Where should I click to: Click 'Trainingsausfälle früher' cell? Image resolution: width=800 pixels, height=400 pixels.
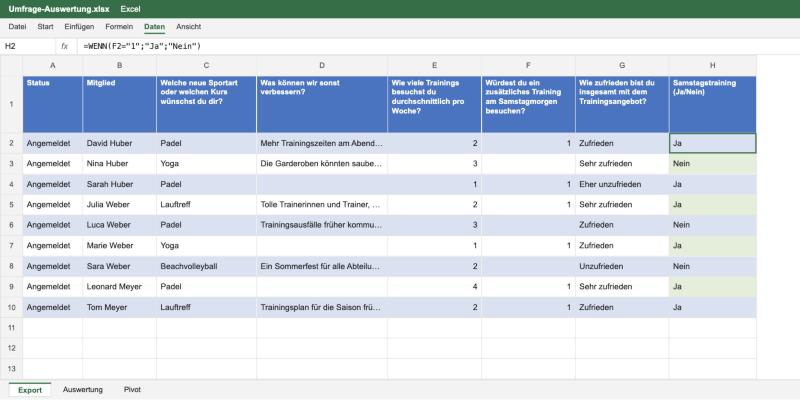coord(322,225)
